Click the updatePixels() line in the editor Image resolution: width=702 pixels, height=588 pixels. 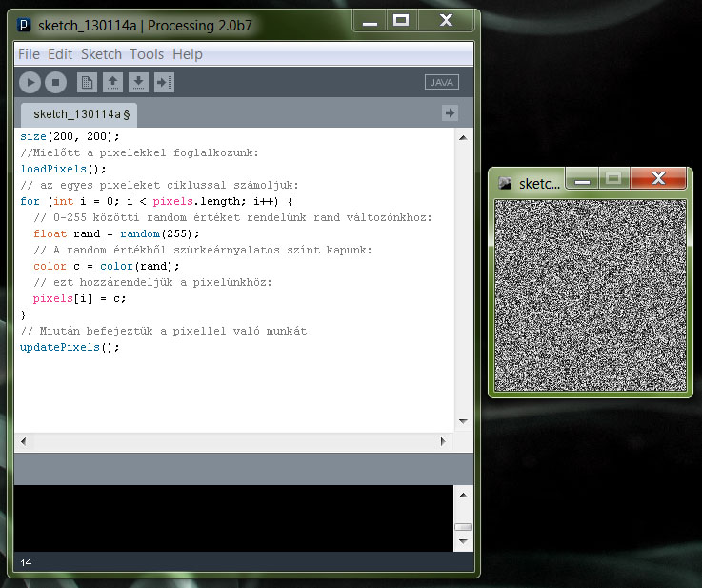pos(70,347)
